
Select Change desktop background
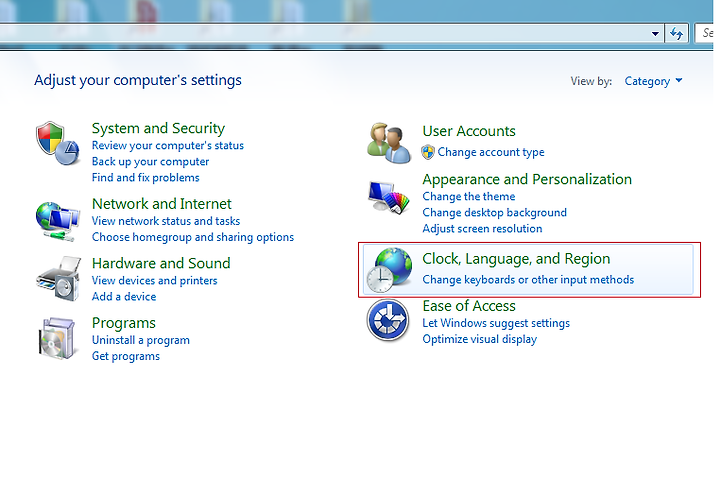495,213
